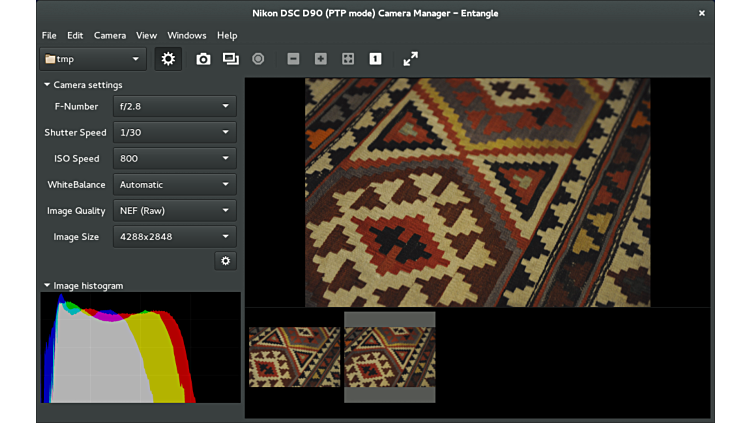Open the F-Number dropdown
752x423 pixels.
tap(174, 106)
